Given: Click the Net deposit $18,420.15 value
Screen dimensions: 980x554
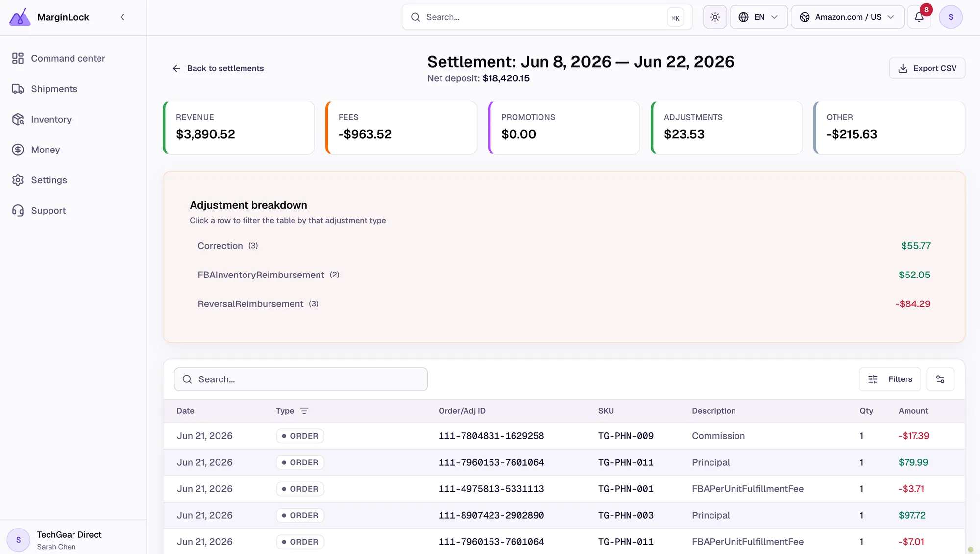Looking at the screenshot, I should (506, 78).
